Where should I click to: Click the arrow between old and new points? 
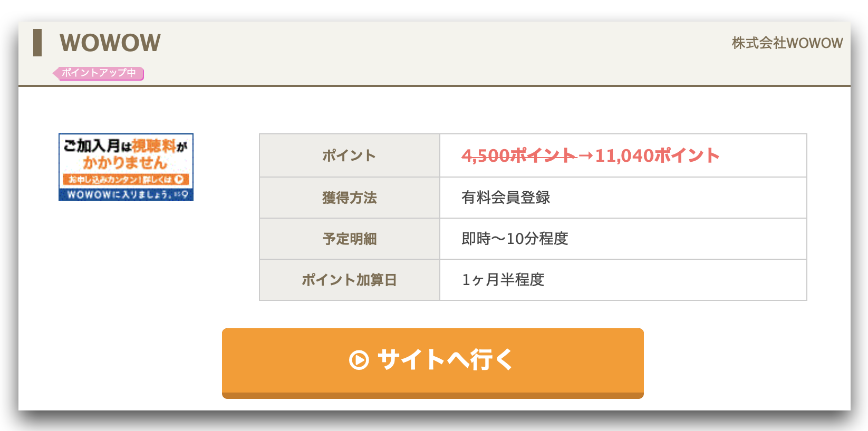tap(585, 155)
